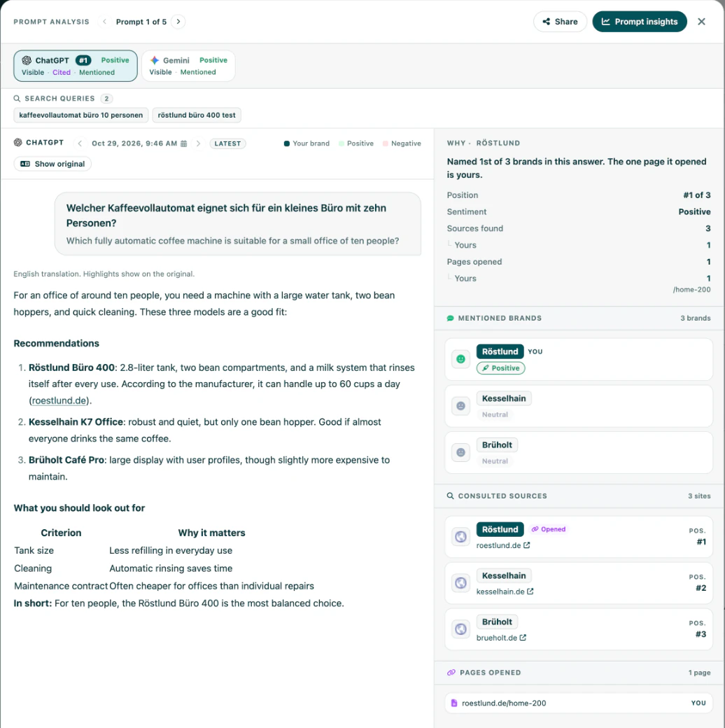Click the Positive sentiment pill for Röstlund
Viewport: 725px width, 728px height.
[x=501, y=368]
